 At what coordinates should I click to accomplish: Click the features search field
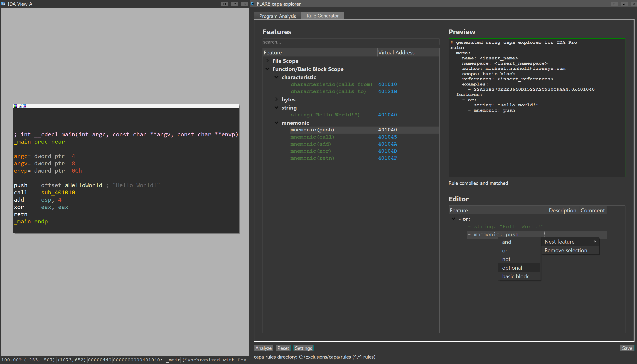(350, 42)
